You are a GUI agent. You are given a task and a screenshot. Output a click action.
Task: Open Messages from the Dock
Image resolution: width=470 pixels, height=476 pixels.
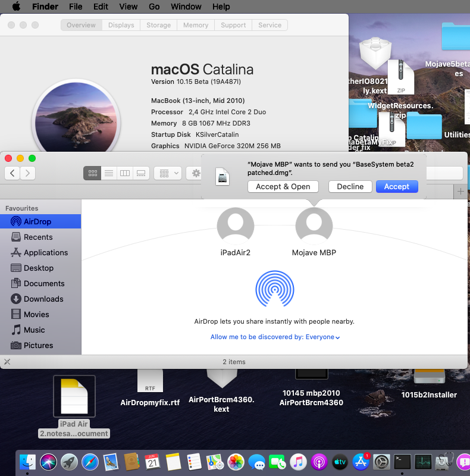[x=256, y=462]
